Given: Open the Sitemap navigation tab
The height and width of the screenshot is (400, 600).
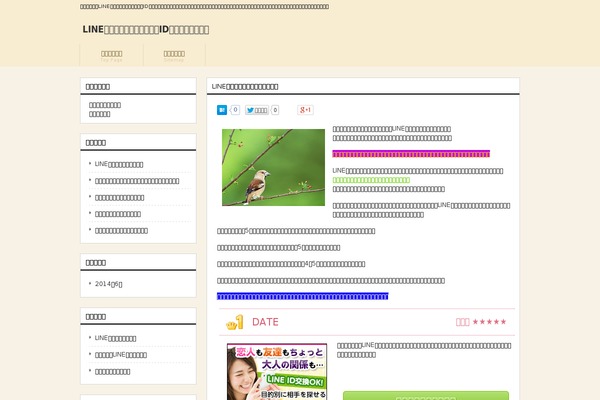Looking at the screenshot, I should click(174, 56).
